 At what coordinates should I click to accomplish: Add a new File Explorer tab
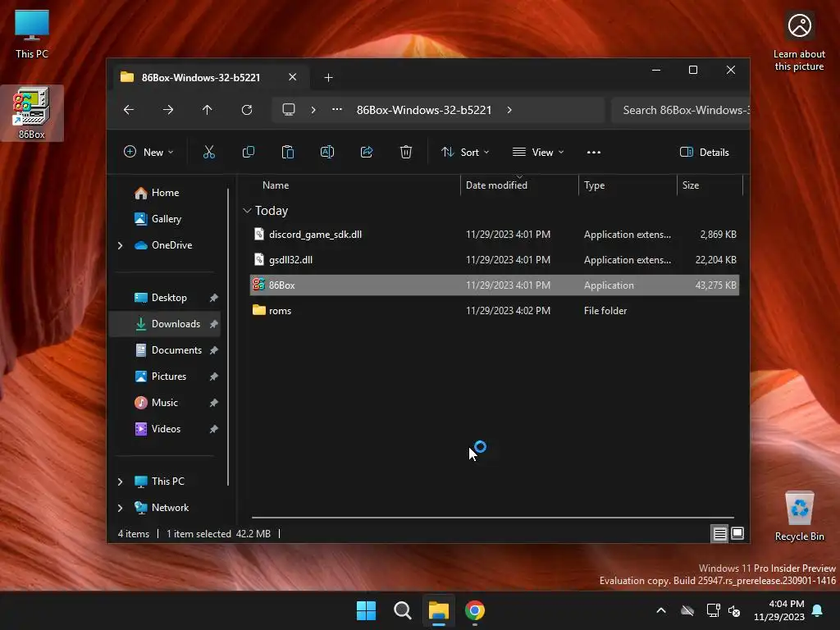click(x=328, y=78)
